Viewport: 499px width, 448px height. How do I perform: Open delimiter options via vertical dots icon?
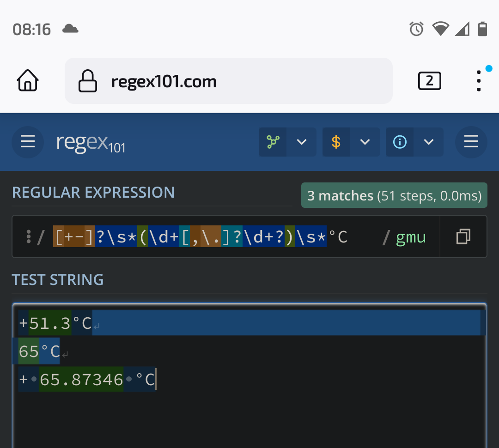[x=29, y=237]
